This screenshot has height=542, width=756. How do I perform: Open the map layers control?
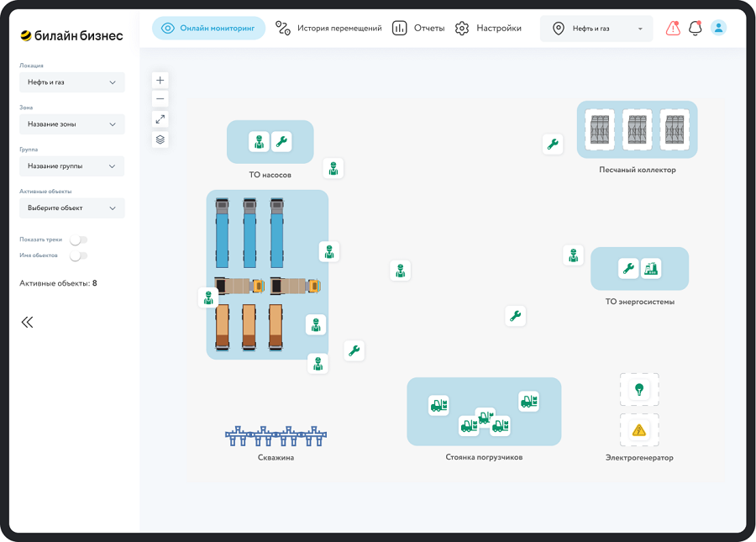[x=160, y=139]
